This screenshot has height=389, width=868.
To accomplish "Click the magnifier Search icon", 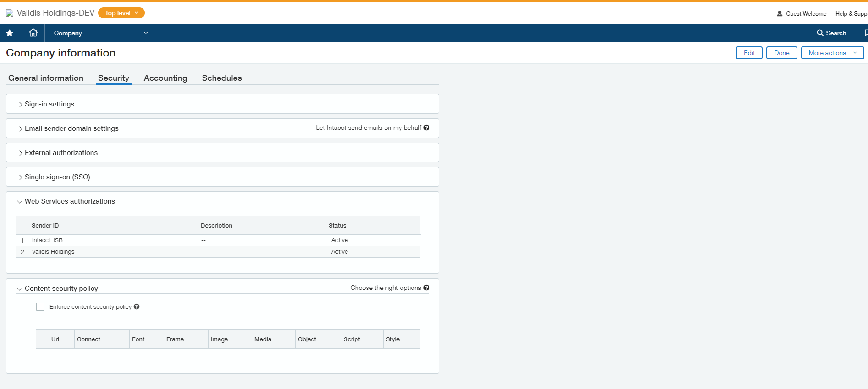I will 820,33.
